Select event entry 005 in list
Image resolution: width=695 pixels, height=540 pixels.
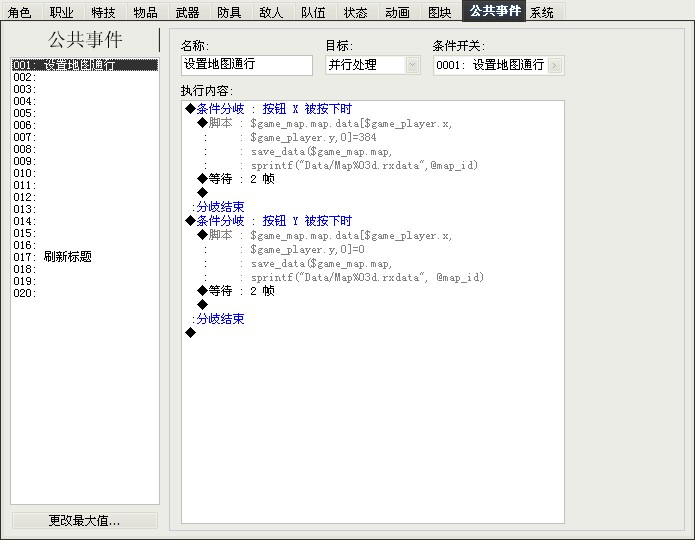(85, 113)
